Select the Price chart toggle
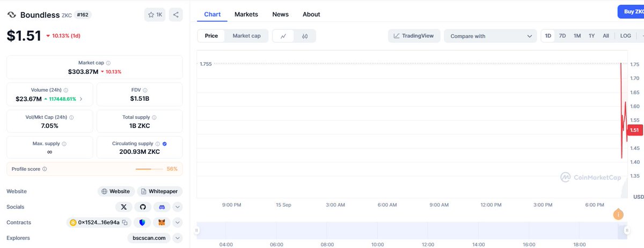The image size is (644, 248). (211, 36)
